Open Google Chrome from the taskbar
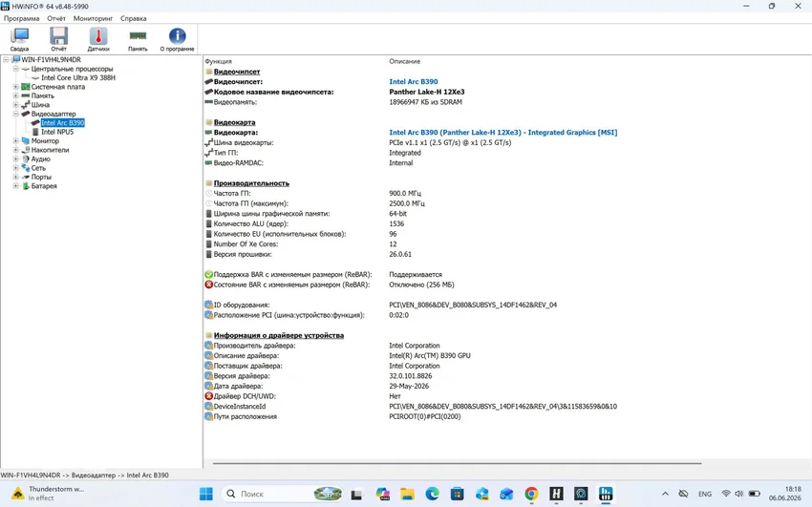Viewport: 812px width, 507px height. 531,494
